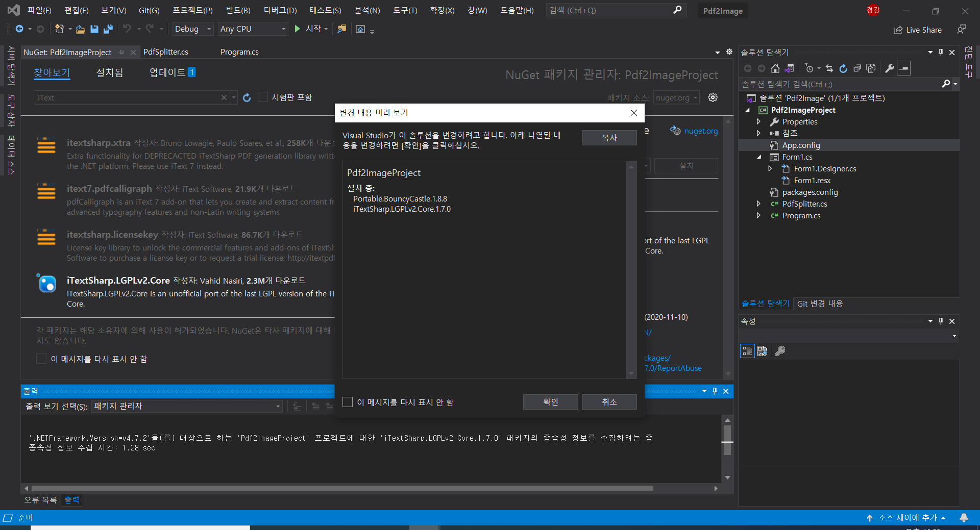This screenshot has height=530, width=980.
Task: Click the categorized view icon in Properties panel
Action: pos(747,351)
